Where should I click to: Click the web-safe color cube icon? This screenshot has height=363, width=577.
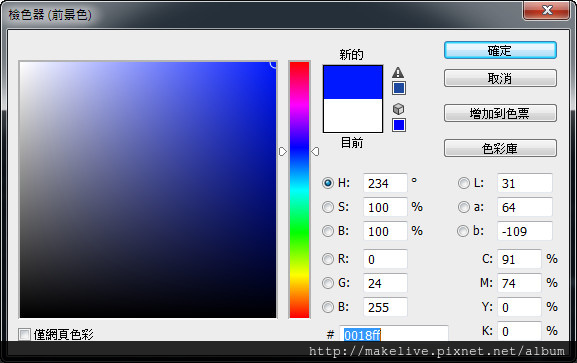click(x=399, y=109)
